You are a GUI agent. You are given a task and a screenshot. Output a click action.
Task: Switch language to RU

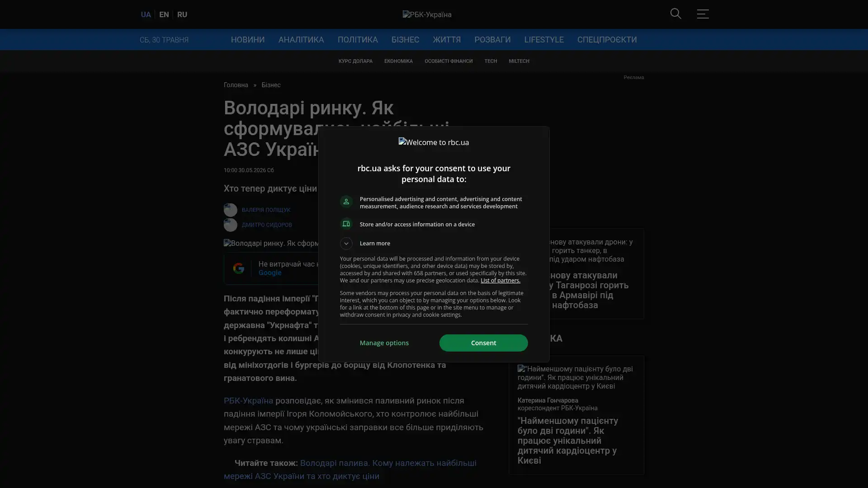pos(182,14)
